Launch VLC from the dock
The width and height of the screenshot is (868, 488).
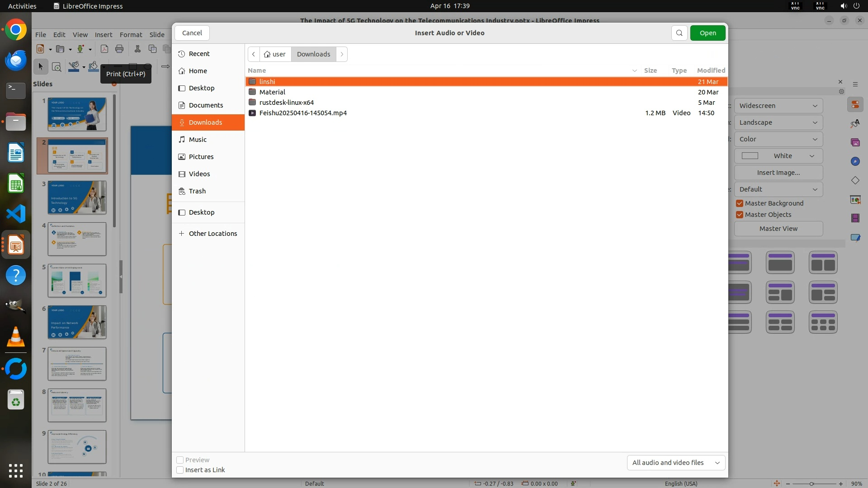[x=16, y=337]
